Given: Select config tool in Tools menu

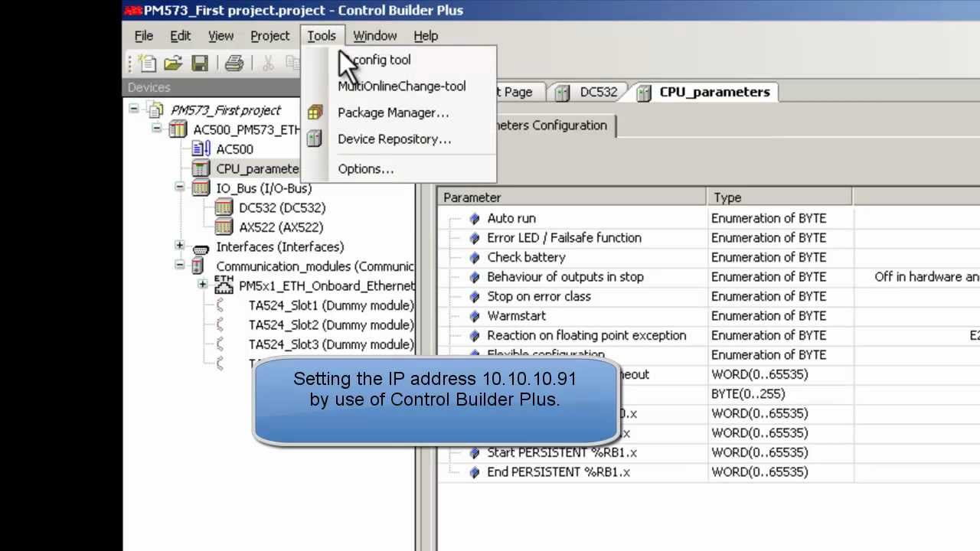Looking at the screenshot, I should coord(399,60).
